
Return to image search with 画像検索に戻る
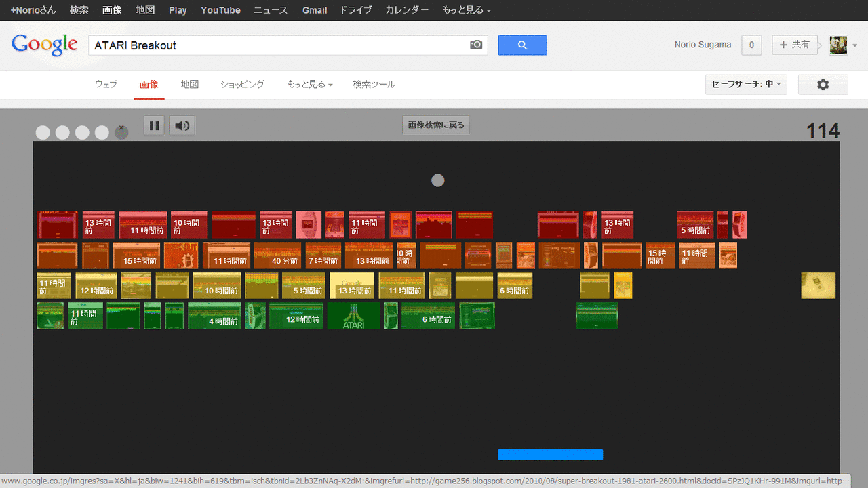436,125
